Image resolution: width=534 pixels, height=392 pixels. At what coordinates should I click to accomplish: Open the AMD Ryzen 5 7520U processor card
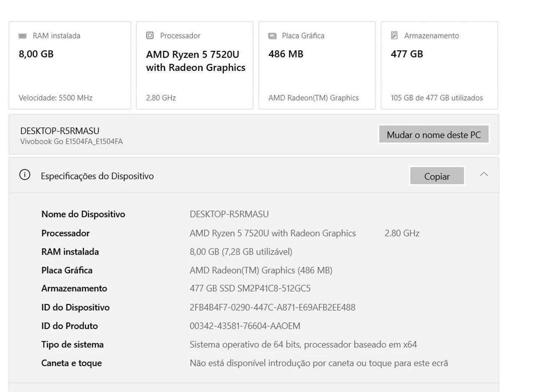194,65
